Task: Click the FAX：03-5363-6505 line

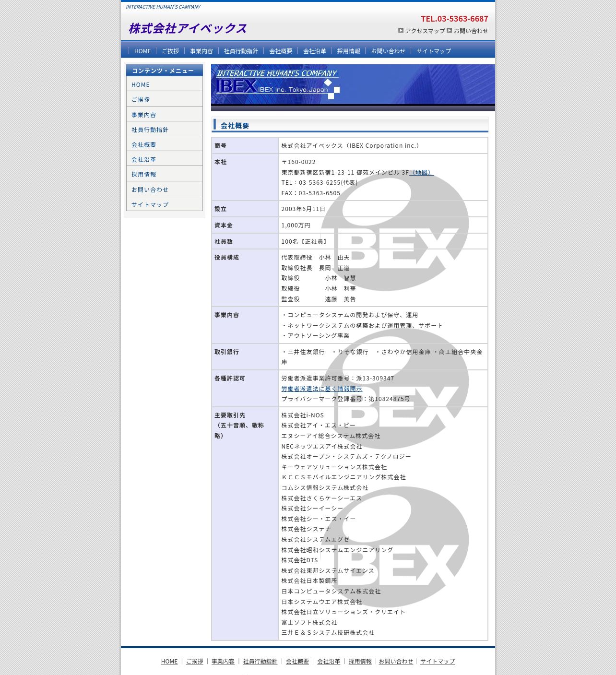Action: pyautogui.click(x=311, y=193)
